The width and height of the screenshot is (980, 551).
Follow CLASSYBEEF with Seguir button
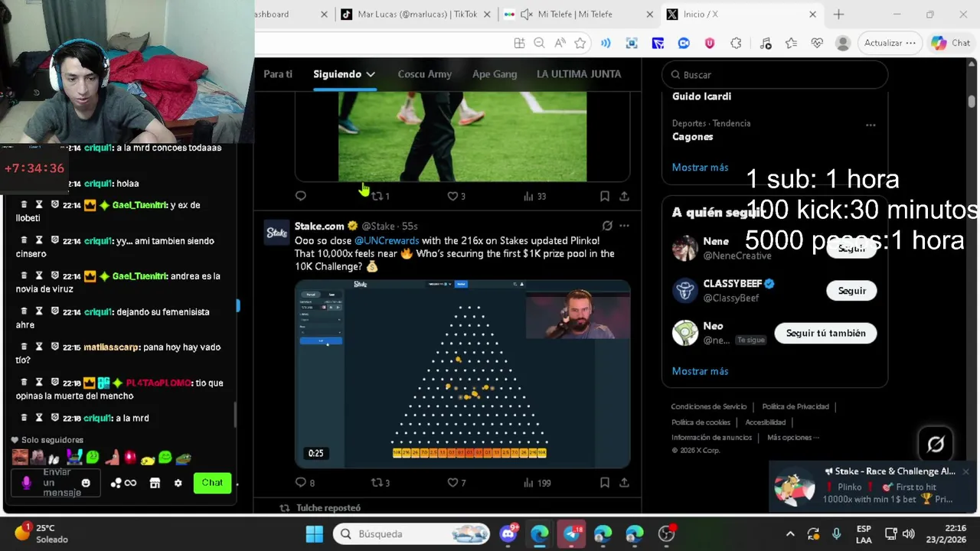tap(851, 291)
